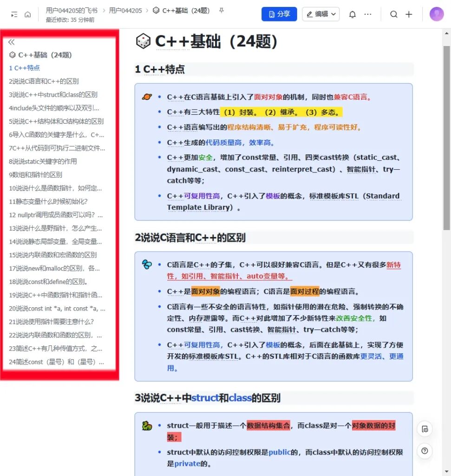Jump to outline item 10说说什么是函数指针

55,188
